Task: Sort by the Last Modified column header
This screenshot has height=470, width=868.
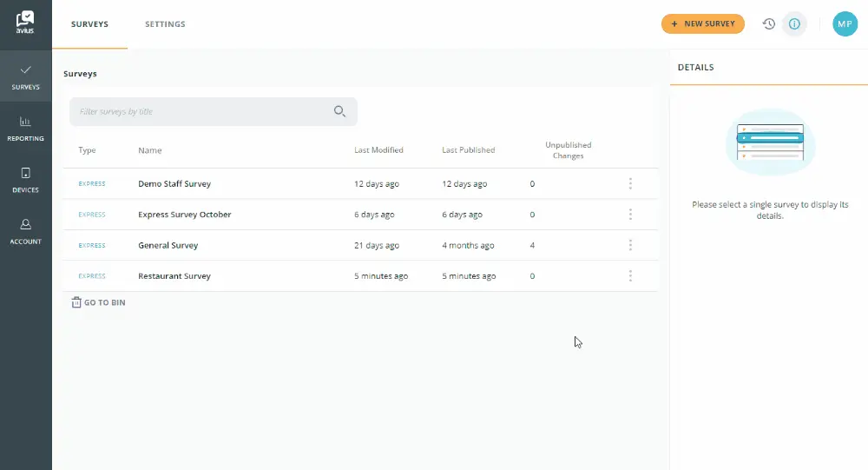Action: click(378, 150)
